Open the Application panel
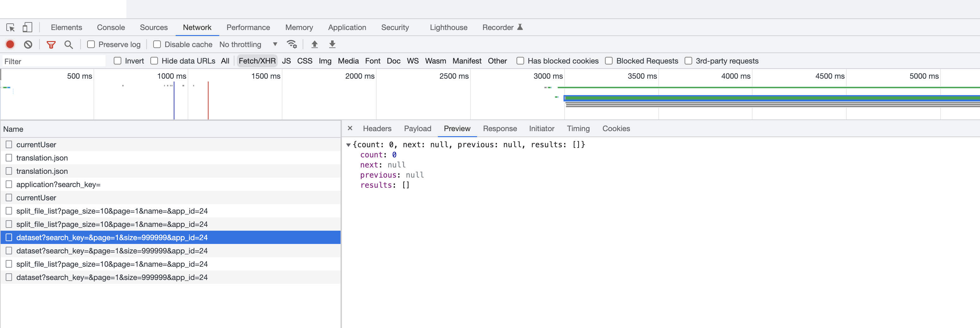 click(x=347, y=27)
